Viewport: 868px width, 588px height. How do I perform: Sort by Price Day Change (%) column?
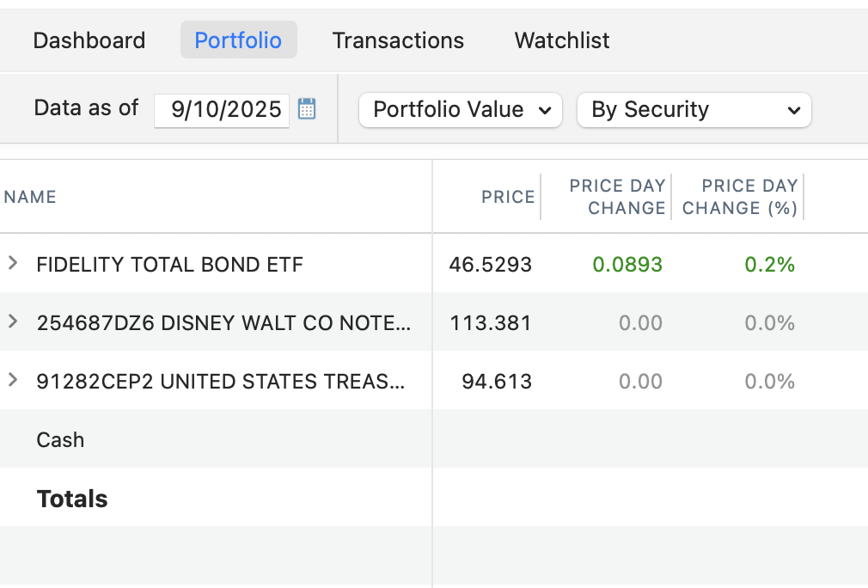tap(749, 197)
